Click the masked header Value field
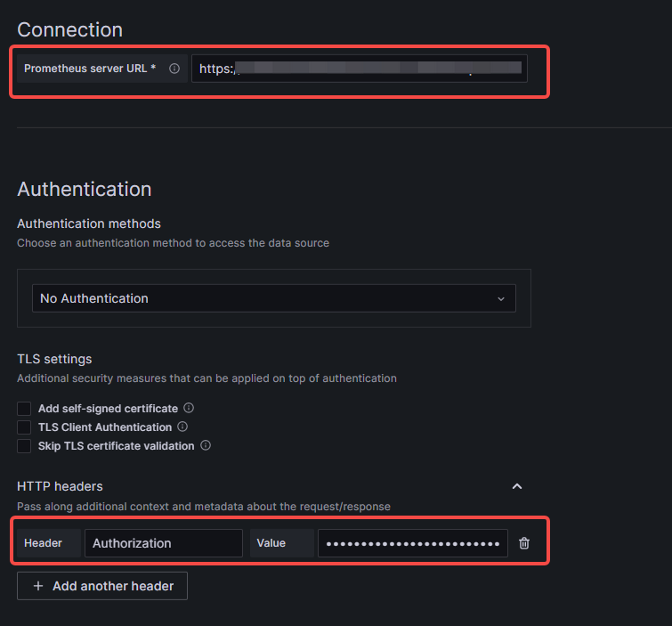Screen dimensions: 672x626 412,543
